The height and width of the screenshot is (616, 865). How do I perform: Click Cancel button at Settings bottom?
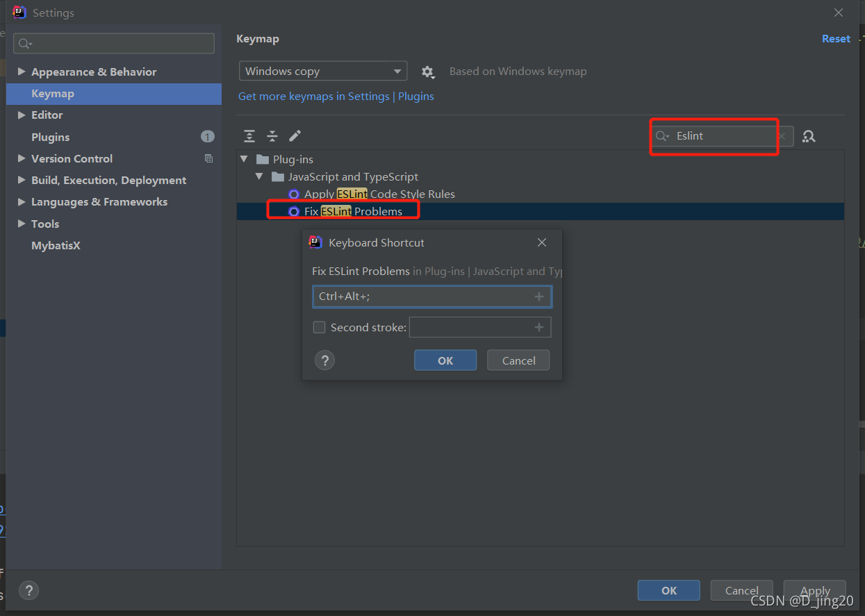coord(742,590)
